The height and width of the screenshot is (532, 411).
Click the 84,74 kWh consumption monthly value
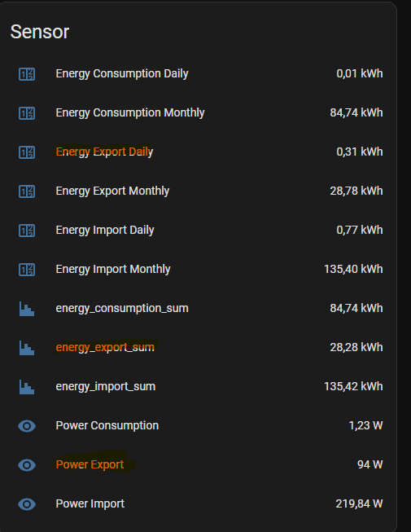pos(356,112)
